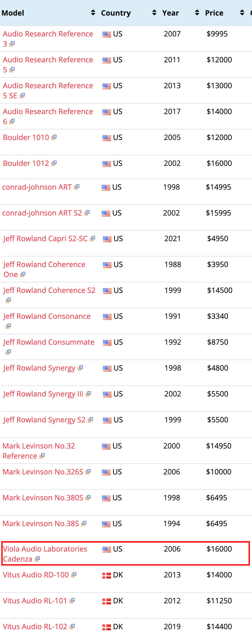Sort table by Country column arrows

tap(154, 13)
